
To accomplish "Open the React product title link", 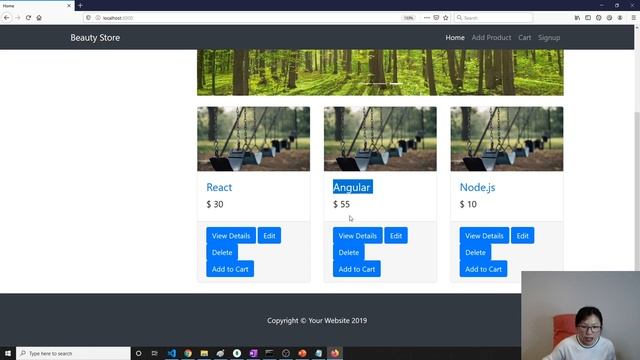I will click(x=219, y=187).
